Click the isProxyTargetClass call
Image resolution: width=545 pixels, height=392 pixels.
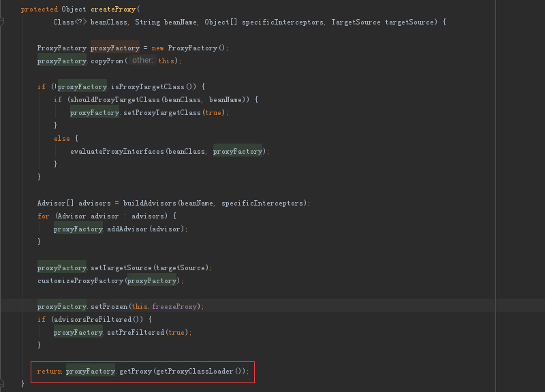148,87
